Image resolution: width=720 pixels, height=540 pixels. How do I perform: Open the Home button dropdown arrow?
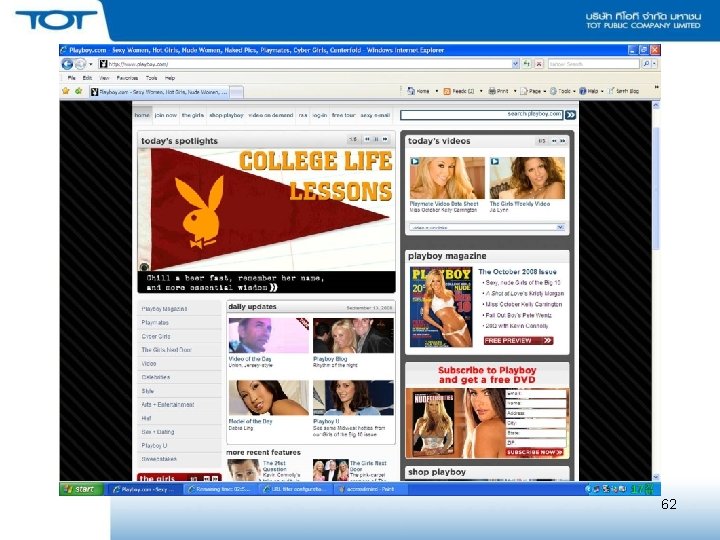tap(437, 91)
